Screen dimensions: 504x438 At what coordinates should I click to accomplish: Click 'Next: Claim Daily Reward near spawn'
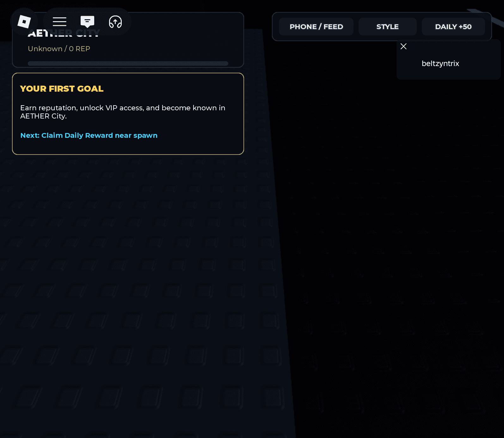89,135
